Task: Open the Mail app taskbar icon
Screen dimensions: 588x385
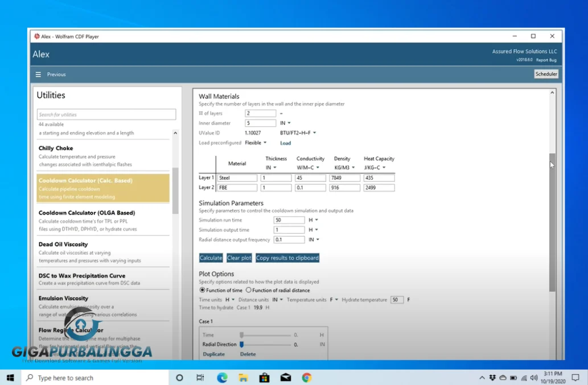Action: [x=285, y=378]
